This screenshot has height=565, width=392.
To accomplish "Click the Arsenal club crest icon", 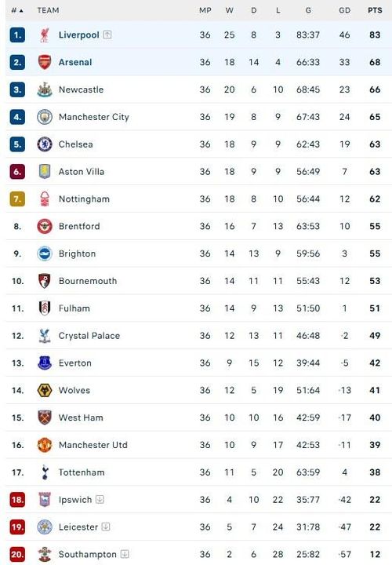I will (x=45, y=62).
